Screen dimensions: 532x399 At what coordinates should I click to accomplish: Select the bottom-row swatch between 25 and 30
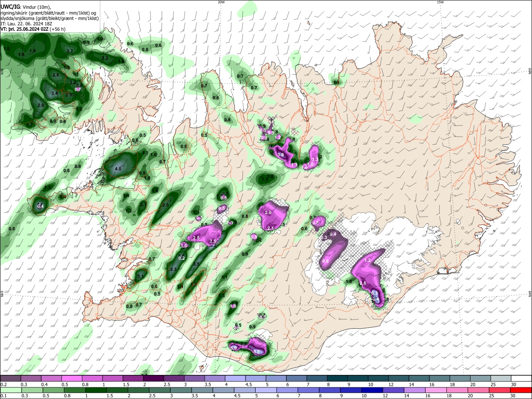click(x=500, y=390)
